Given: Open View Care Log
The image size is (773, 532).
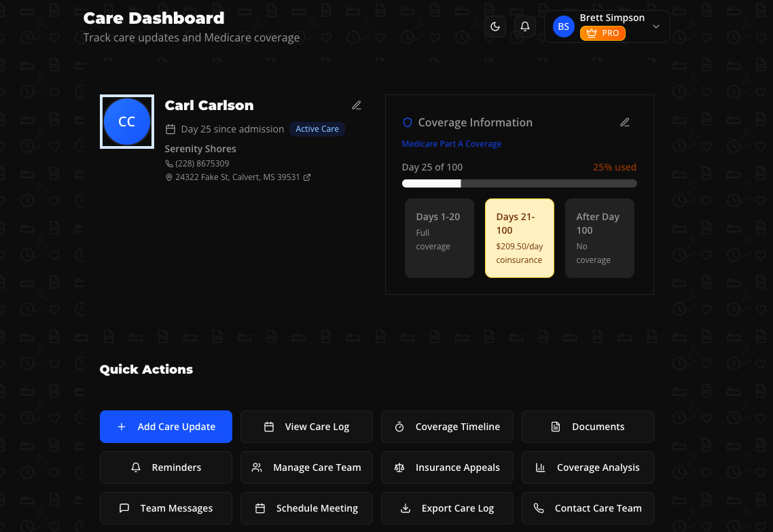Looking at the screenshot, I should pos(306,427).
